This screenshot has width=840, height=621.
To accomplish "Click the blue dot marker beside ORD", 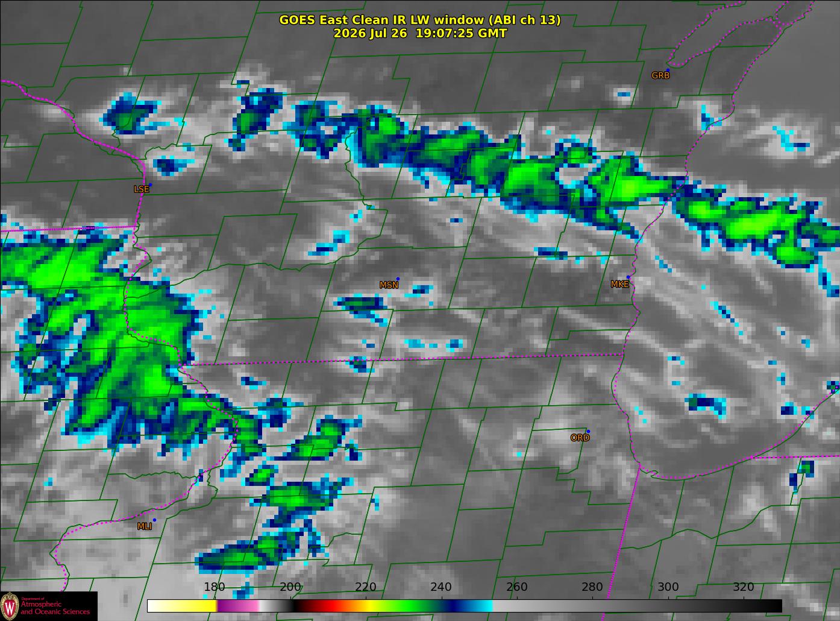I will tap(588, 431).
